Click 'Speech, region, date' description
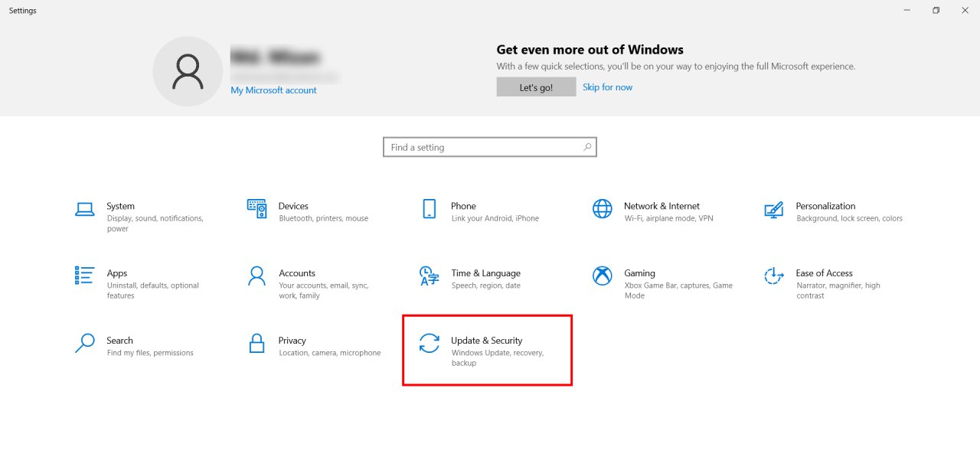980x460 pixels. [486, 285]
